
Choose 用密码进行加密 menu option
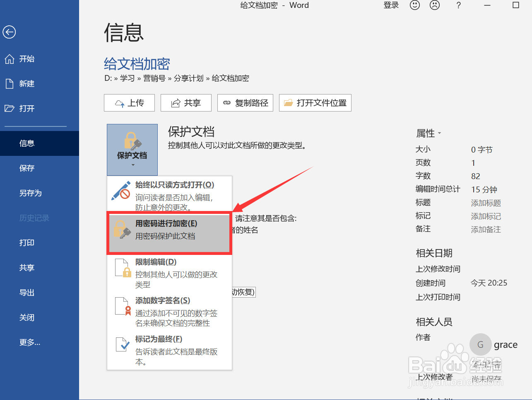pyautogui.click(x=169, y=233)
